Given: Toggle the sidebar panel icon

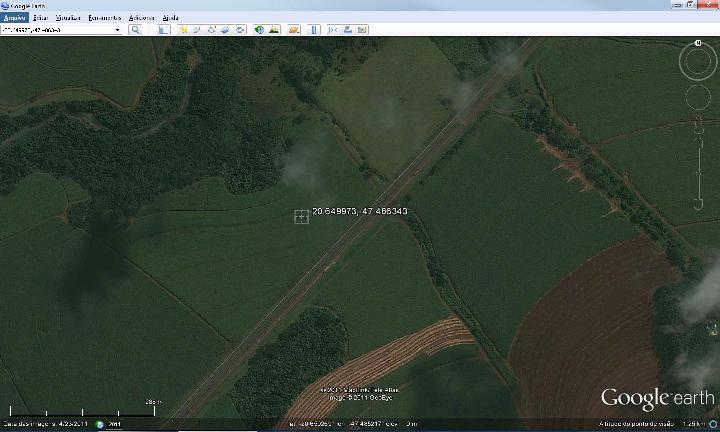Looking at the screenshot, I should click(x=163, y=30).
